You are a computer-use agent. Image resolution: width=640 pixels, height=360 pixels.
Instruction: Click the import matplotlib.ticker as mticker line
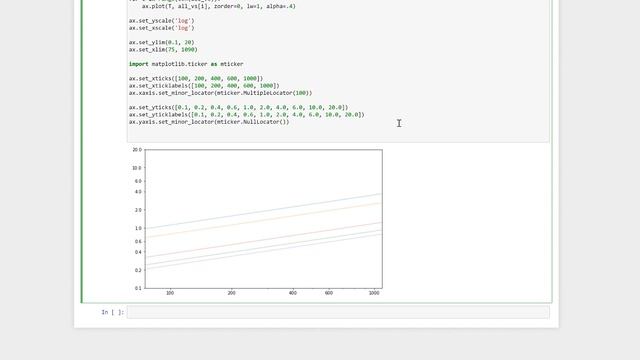tap(186, 64)
